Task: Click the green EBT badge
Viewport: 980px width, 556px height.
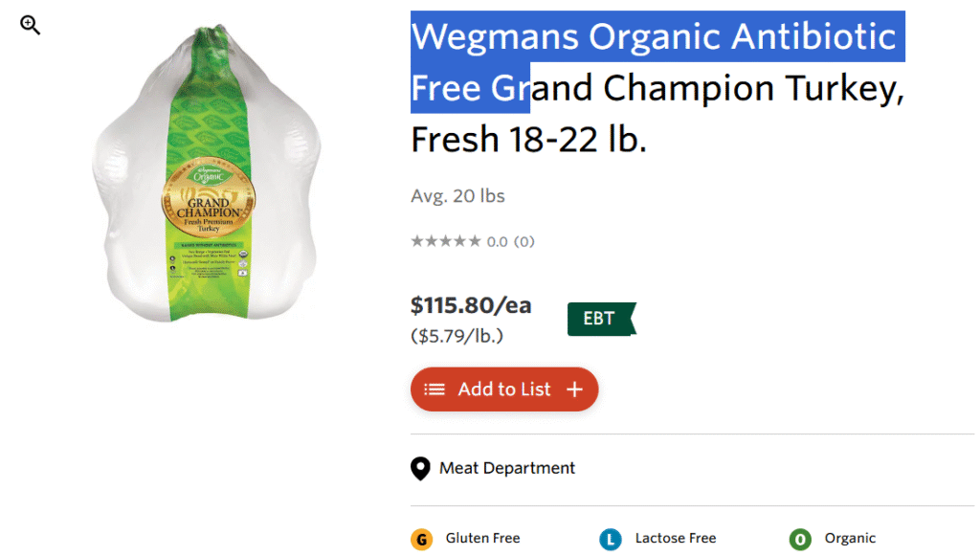Action: coord(600,319)
